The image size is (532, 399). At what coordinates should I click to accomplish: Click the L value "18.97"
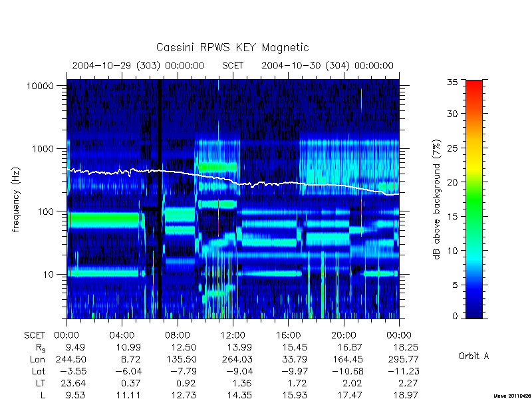(404, 395)
